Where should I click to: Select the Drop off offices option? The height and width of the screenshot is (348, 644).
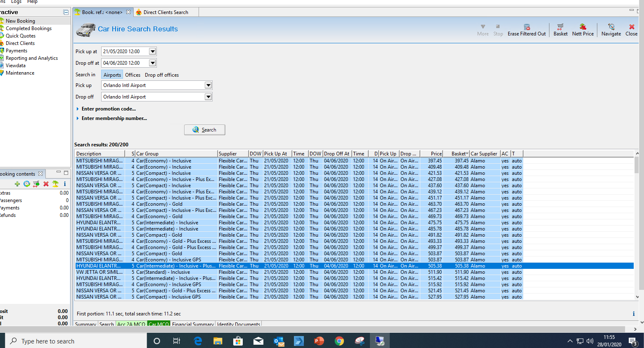click(x=162, y=75)
